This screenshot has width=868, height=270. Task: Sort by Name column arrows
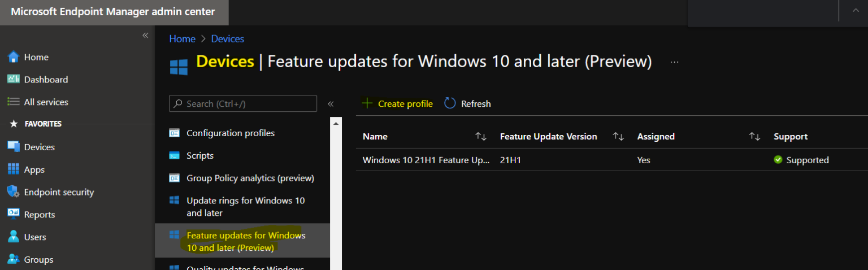481,137
